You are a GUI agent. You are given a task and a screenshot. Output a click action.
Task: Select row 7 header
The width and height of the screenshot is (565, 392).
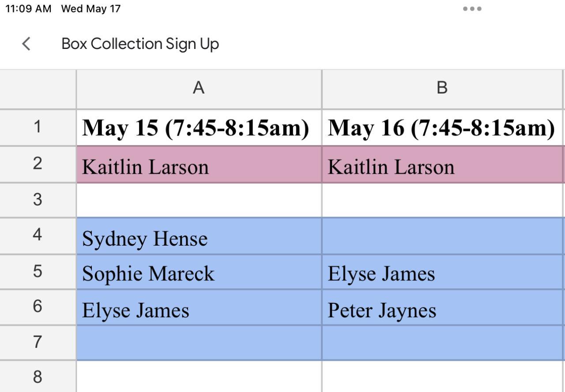(x=38, y=342)
